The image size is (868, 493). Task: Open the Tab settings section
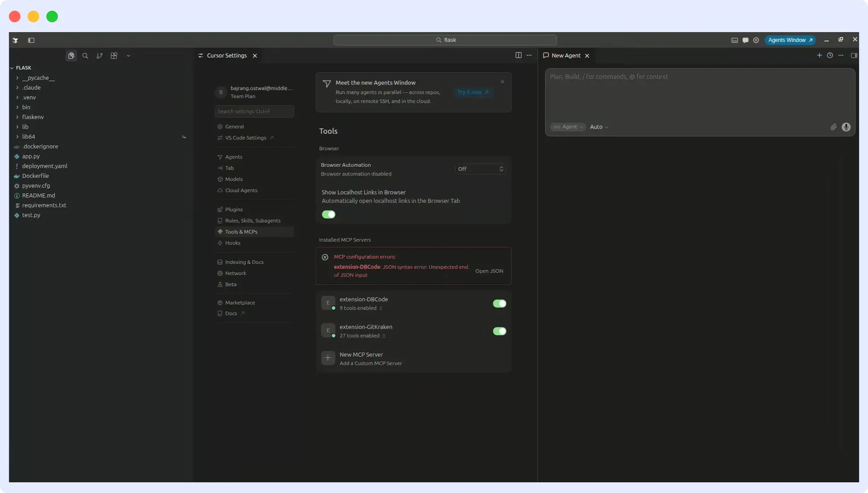tap(254, 168)
